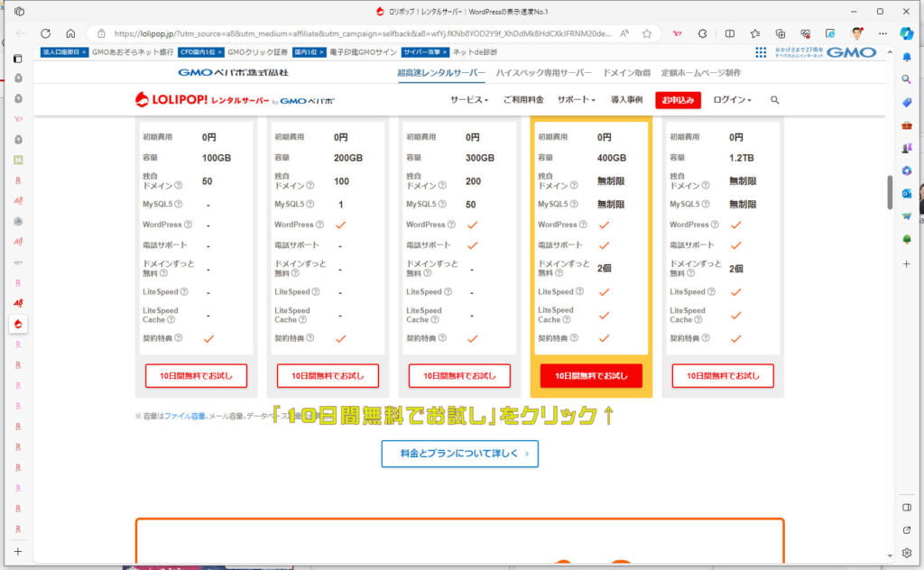Image resolution: width=924 pixels, height=570 pixels.
Task: Click the home icon in browser toolbar
Action: point(70,33)
